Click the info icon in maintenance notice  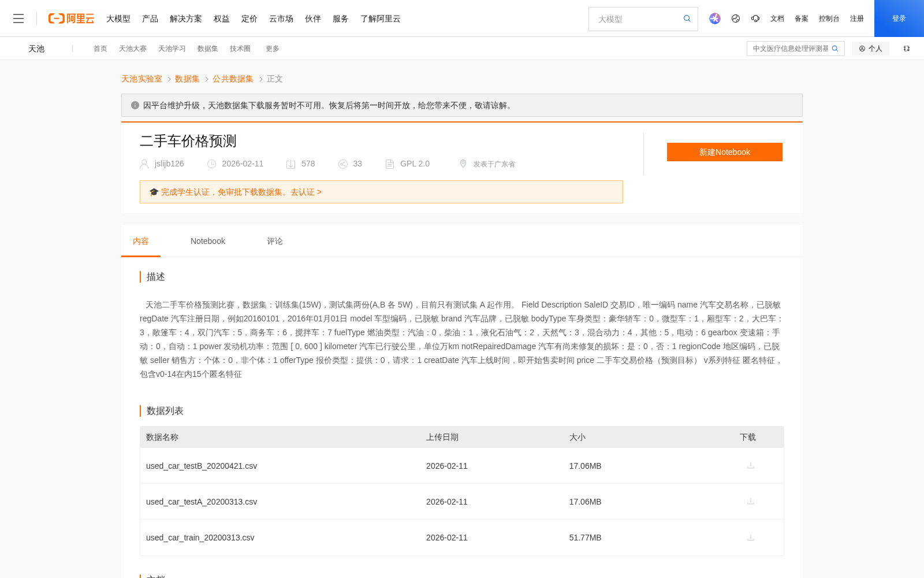point(135,105)
